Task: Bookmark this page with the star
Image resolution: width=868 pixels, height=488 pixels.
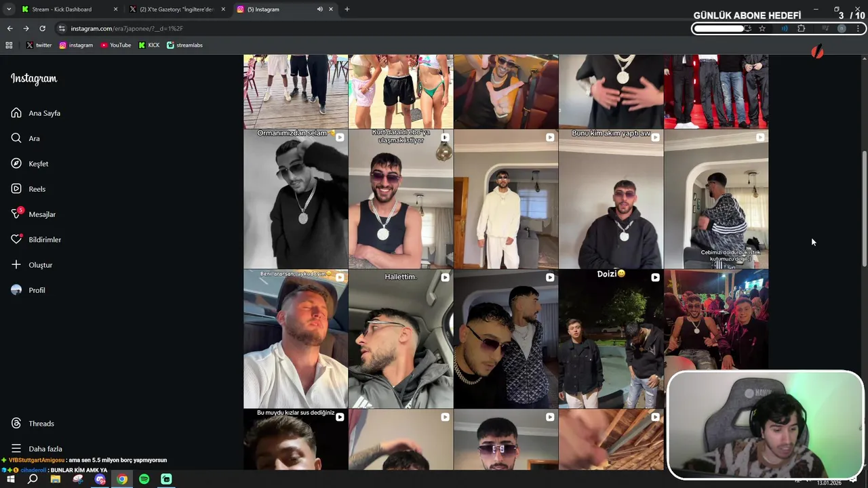Action: click(762, 28)
